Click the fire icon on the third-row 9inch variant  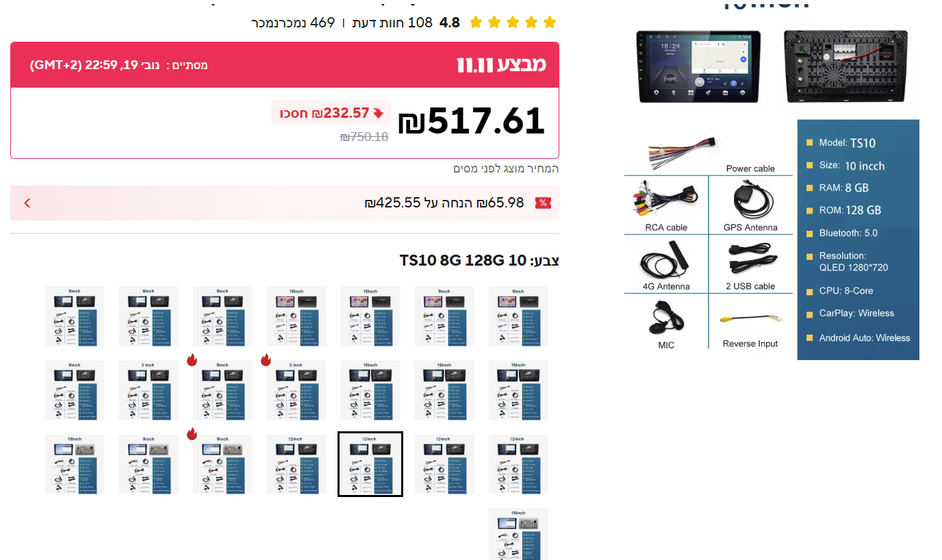192,433
